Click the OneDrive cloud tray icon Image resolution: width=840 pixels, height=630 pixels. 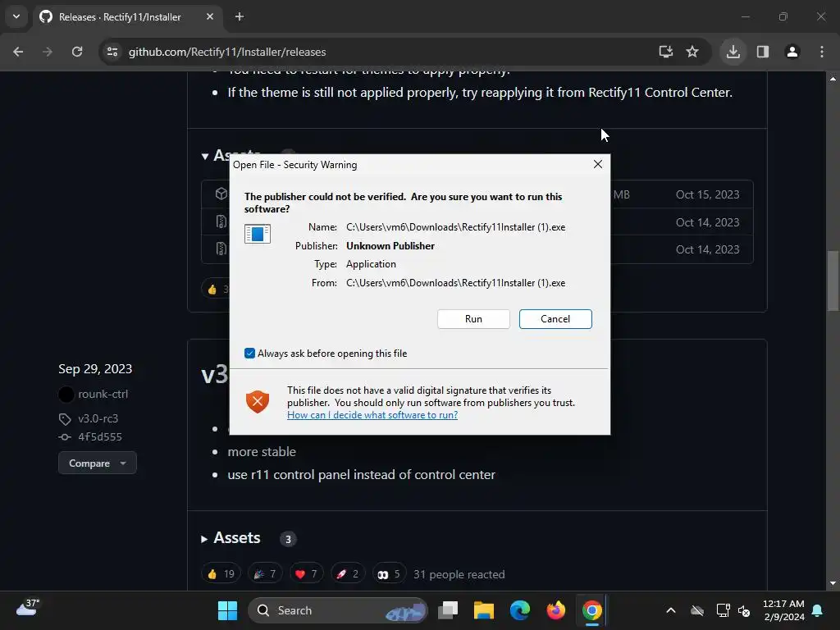pos(697,610)
